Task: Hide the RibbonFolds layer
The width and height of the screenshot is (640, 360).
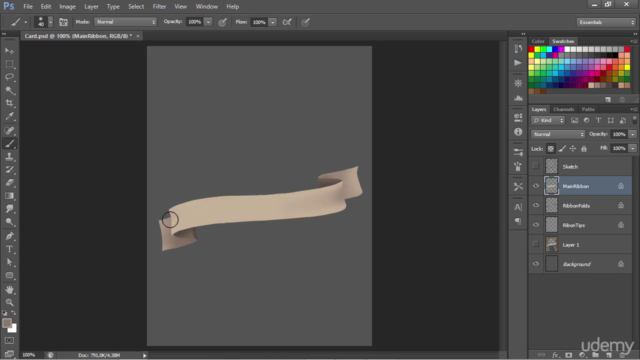Action: pyautogui.click(x=536, y=205)
